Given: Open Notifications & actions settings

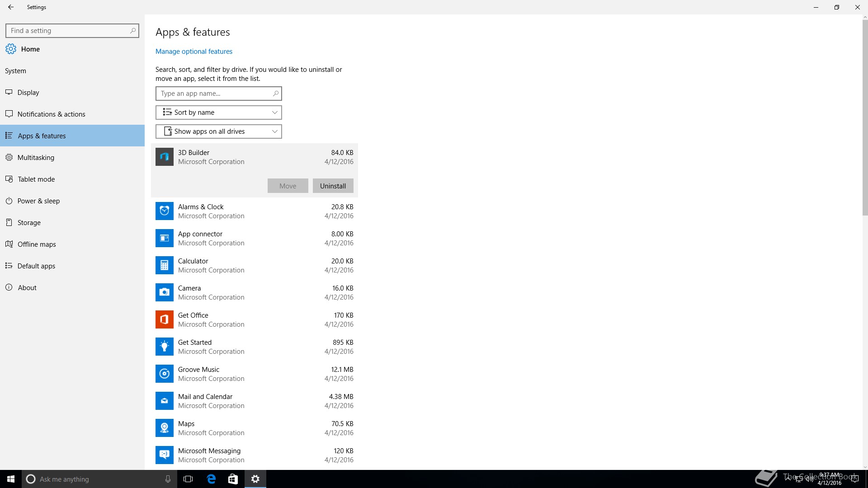Looking at the screenshot, I should (72, 114).
